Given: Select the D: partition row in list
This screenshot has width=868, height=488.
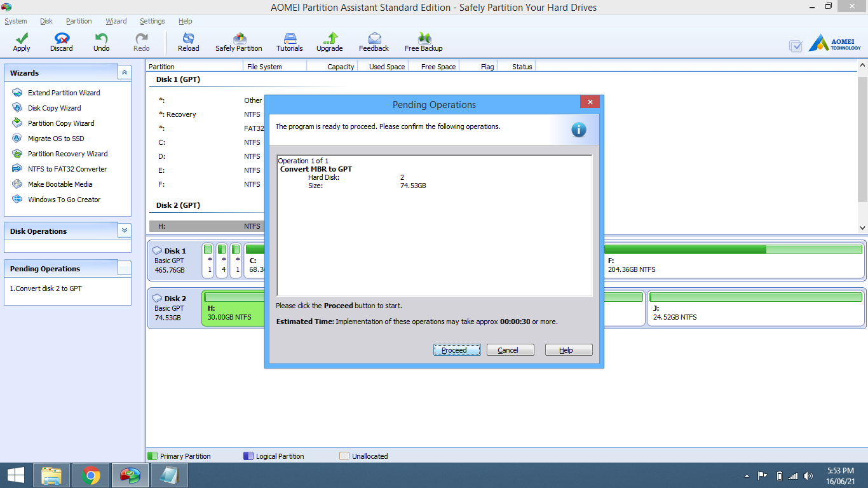Looking at the screenshot, I should [207, 156].
